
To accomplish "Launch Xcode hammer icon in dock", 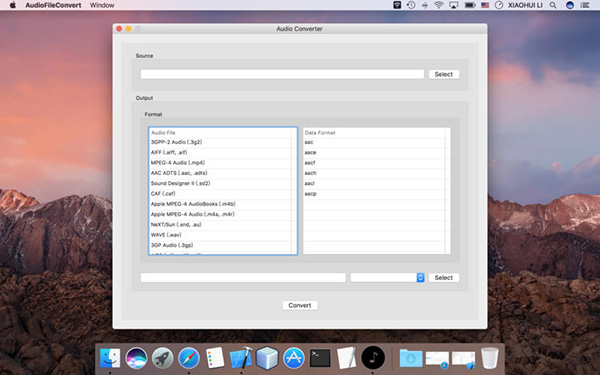I will [241, 358].
